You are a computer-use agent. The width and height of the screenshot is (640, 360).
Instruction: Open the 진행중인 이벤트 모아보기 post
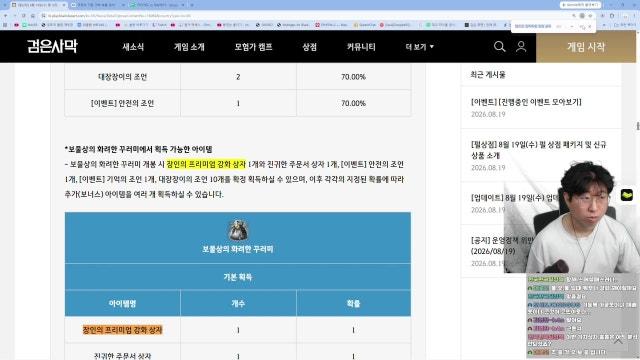(526, 102)
